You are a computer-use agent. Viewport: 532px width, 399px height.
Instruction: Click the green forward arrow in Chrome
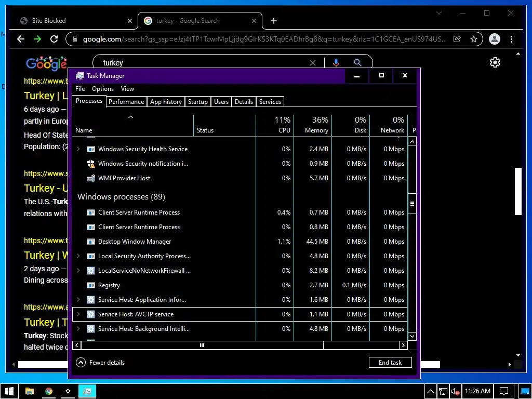coord(37,39)
